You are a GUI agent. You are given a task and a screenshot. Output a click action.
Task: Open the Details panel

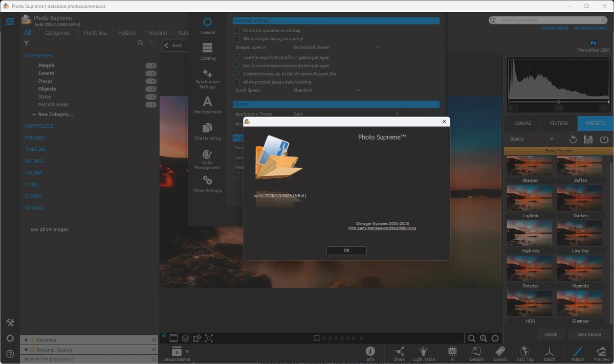[476, 354]
